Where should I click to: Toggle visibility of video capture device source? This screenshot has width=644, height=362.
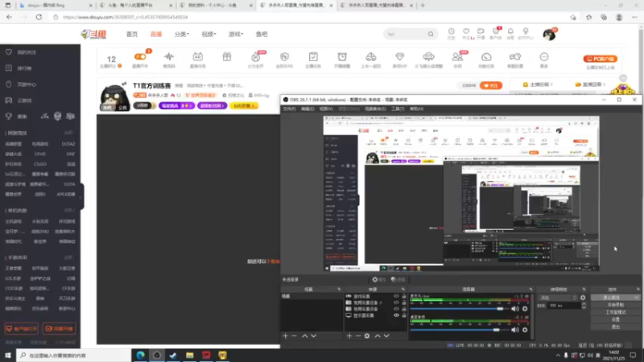396,309
